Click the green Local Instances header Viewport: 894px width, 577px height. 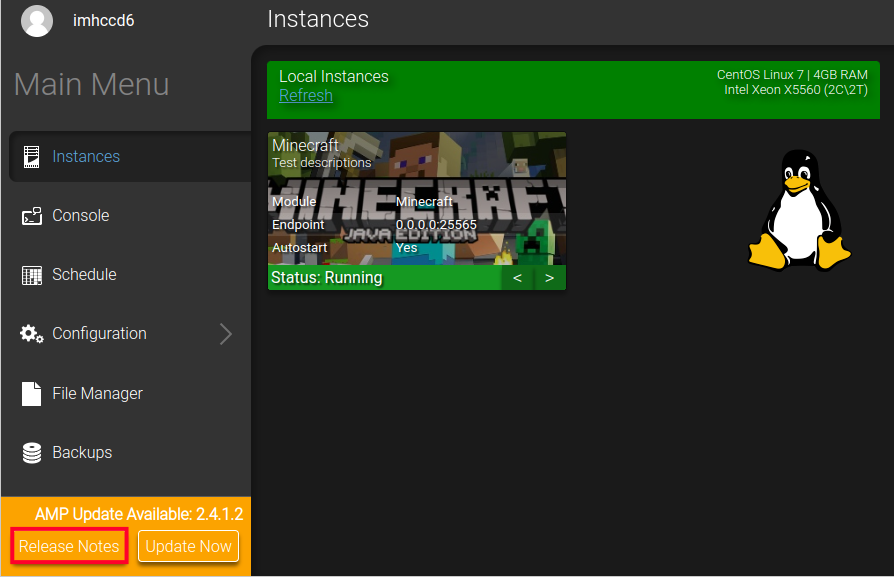coord(334,75)
